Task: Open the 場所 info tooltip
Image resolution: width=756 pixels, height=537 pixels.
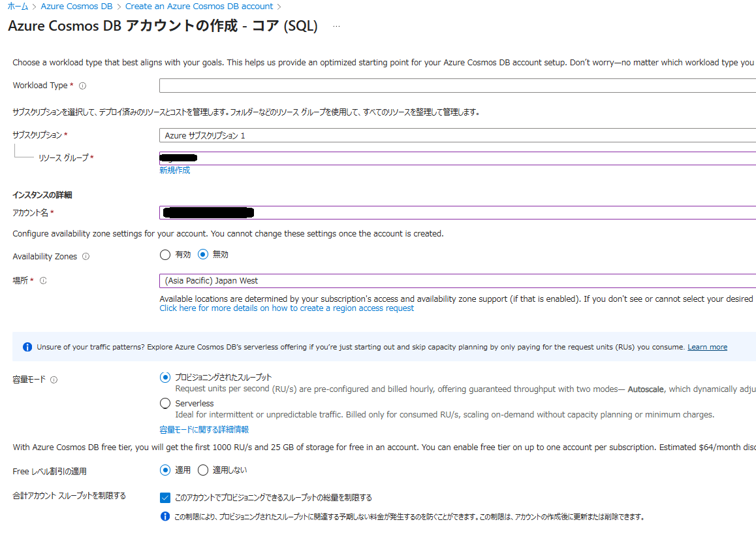Action: pos(42,280)
